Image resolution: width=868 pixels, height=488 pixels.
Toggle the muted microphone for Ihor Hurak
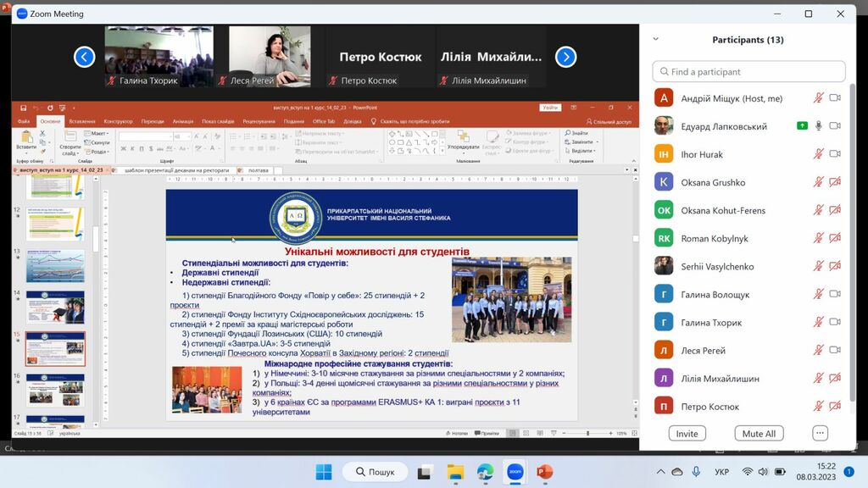pos(818,154)
